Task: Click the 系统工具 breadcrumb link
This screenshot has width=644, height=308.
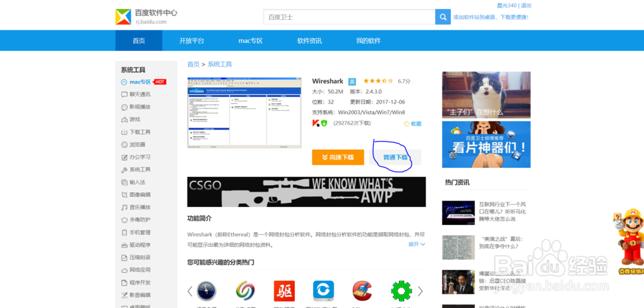Action: pos(220,64)
